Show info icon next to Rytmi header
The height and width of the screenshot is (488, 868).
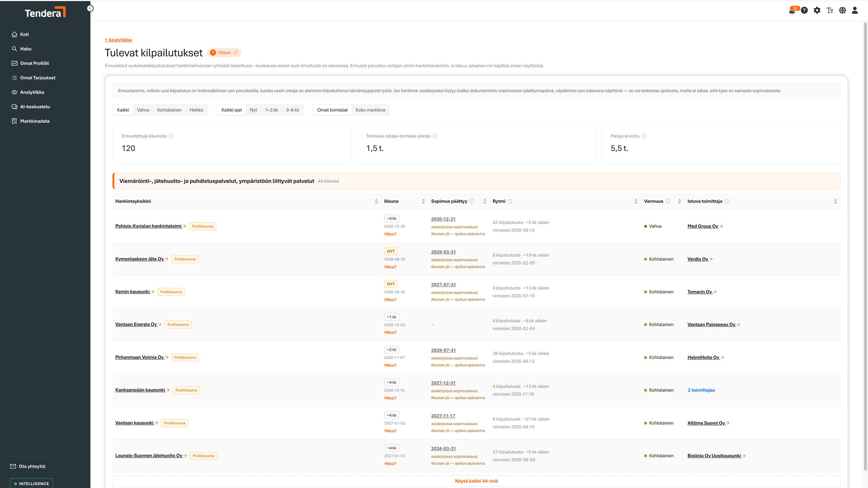click(x=510, y=201)
